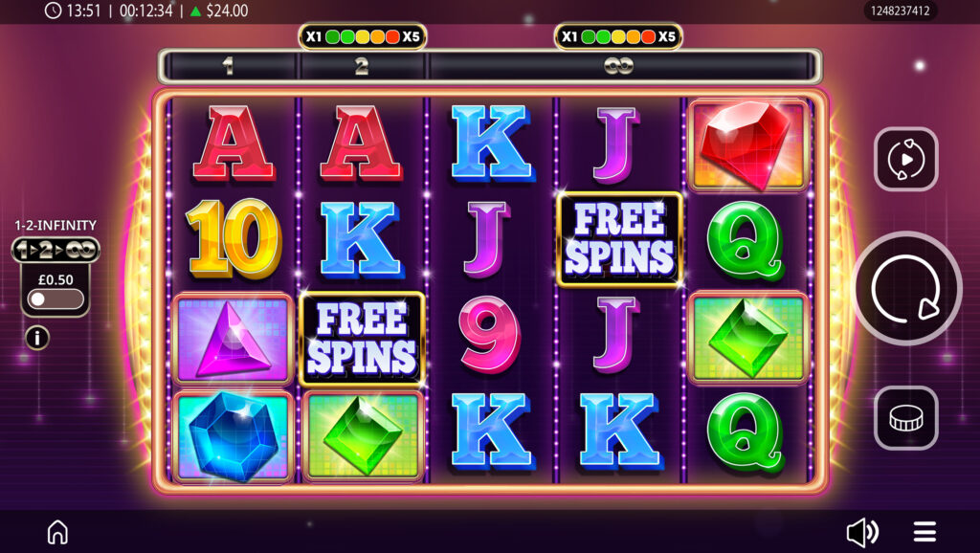Toggle the 1-2-Infinity £0.50 switch

56,299
